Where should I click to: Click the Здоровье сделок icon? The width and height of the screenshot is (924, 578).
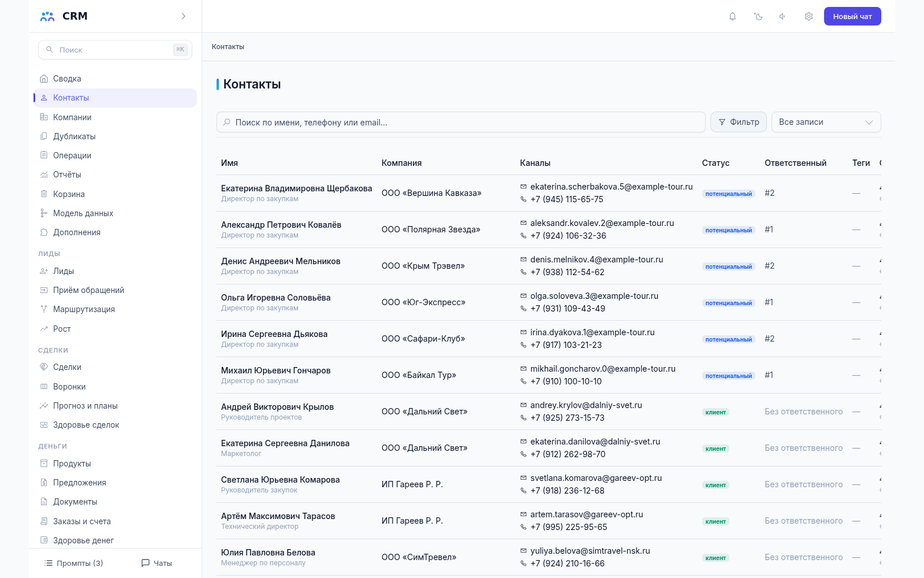point(44,425)
